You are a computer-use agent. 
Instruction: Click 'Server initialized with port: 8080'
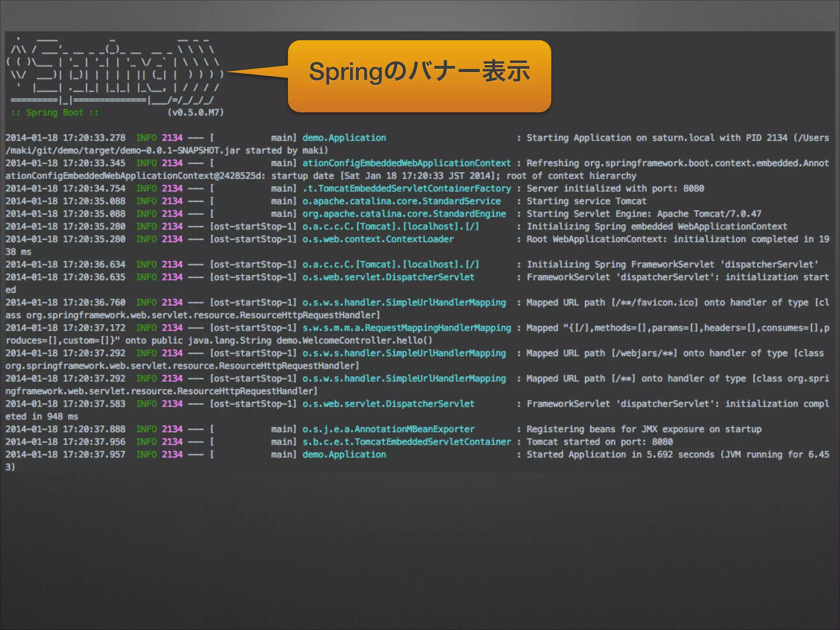coord(615,189)
